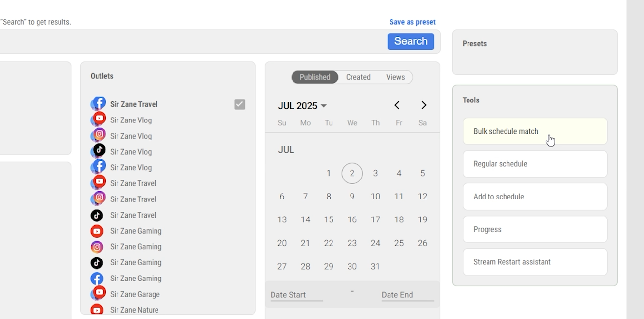Click the TikTok icon for Sir Zane Vlog
The width and height of the screenshot is (644, 319).
pos(98,151)
